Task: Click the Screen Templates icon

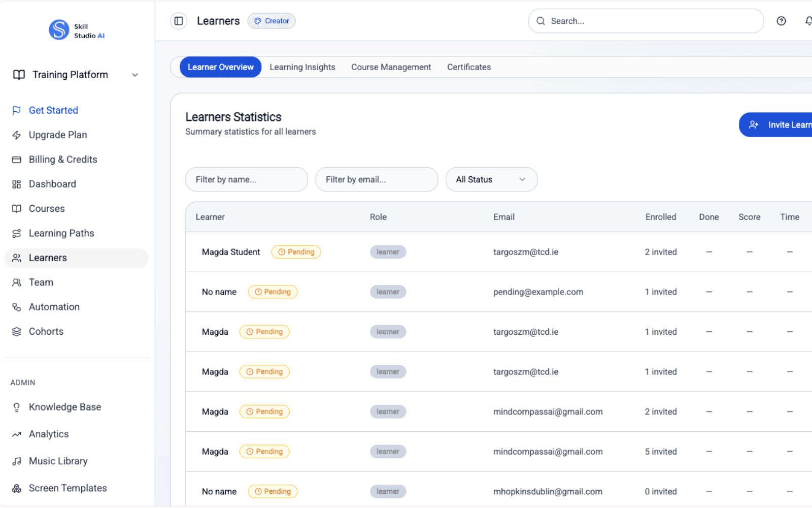Action: 17,488
